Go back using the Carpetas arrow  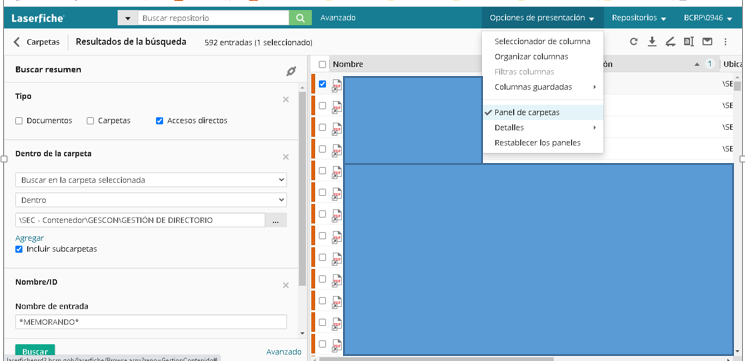pyautogui.click(x=17, y=42)
